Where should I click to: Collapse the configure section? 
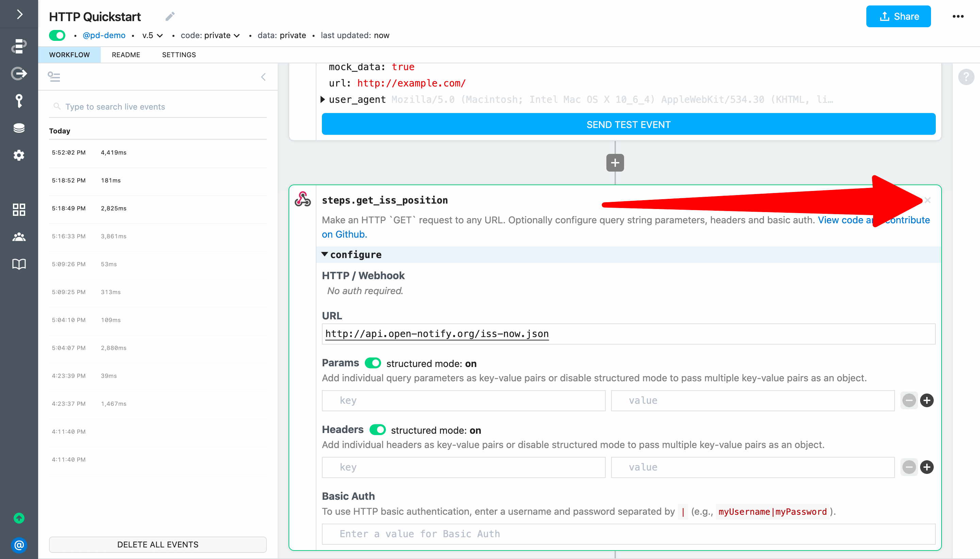coord(325,255)
